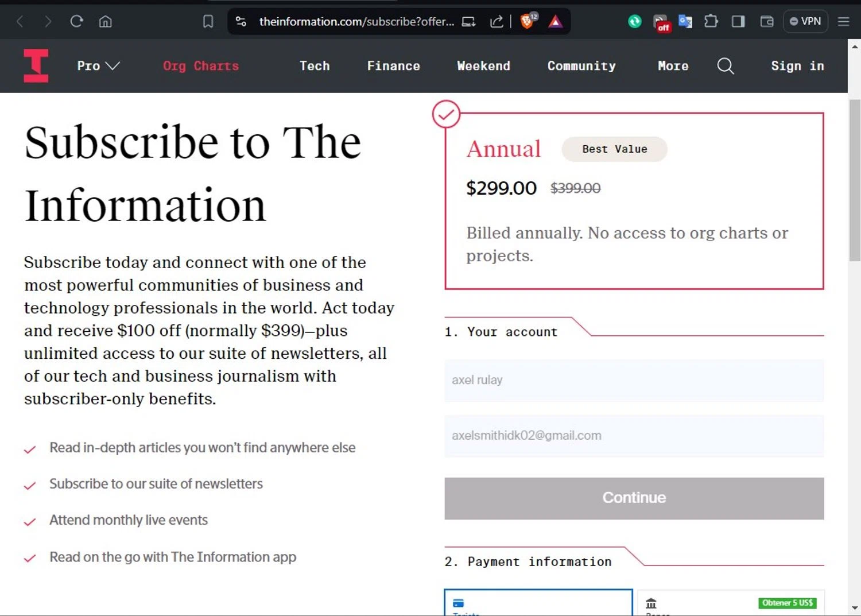Click 'Billed annually' plan description text

pos(627,244)
